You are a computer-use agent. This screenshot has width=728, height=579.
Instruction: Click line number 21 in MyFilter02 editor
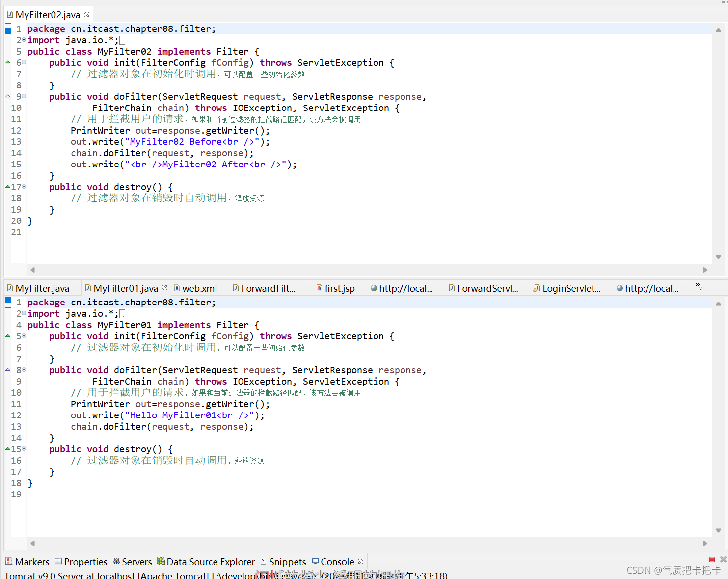pos(16,232)
